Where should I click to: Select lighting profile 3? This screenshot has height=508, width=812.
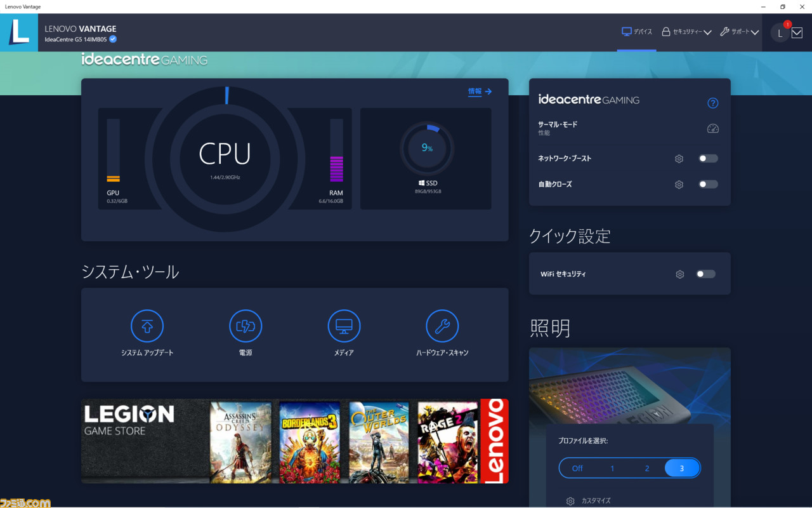682,469
